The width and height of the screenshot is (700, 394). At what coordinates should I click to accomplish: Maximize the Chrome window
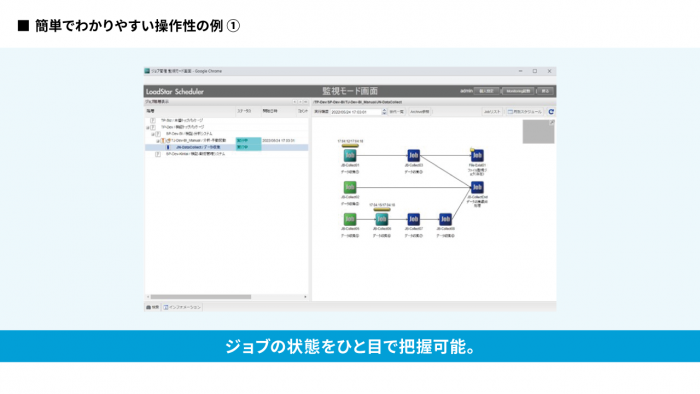point(535,71)
